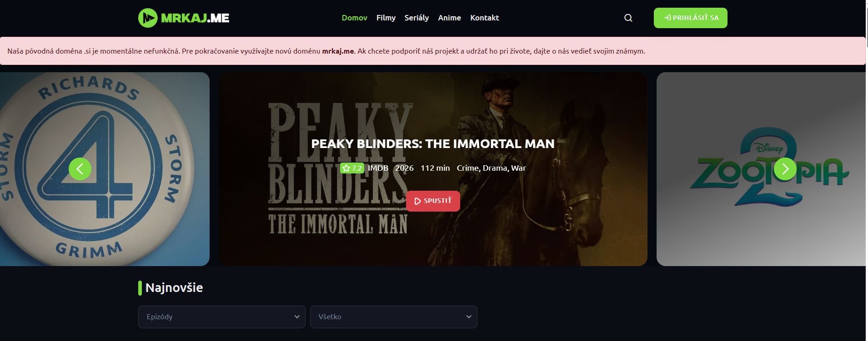Open the Filmy menu item
The image size is (868, 341).
click(386, 18)
